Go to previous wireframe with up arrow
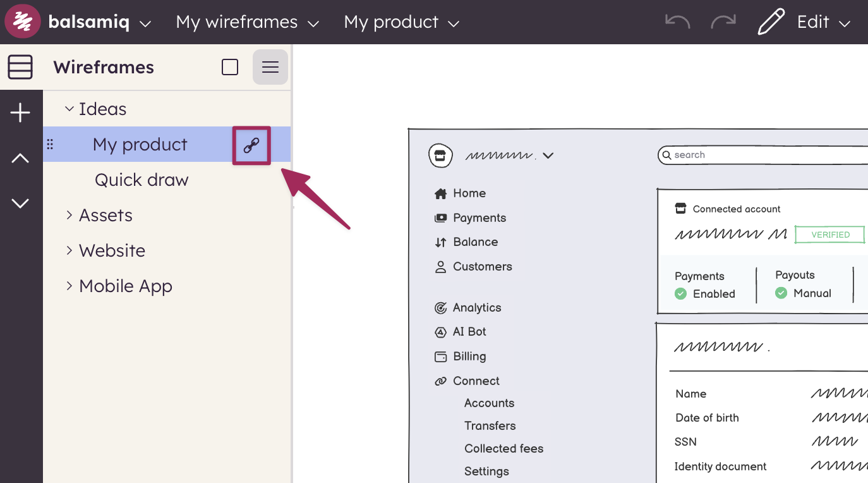Viewport: 868px width, 483px height. [x=20, y=158]
